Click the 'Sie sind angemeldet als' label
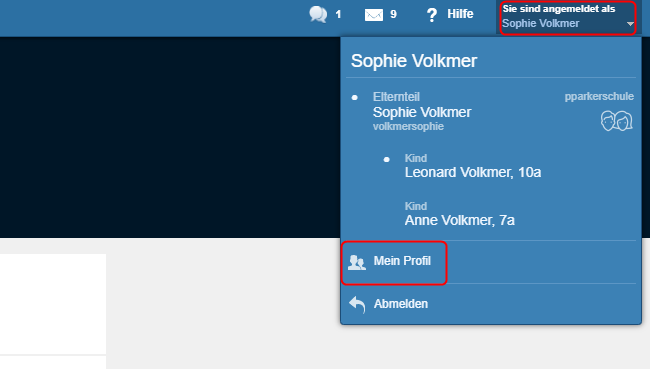Screen dimensions: 650x369 click(x=559, y=9)
